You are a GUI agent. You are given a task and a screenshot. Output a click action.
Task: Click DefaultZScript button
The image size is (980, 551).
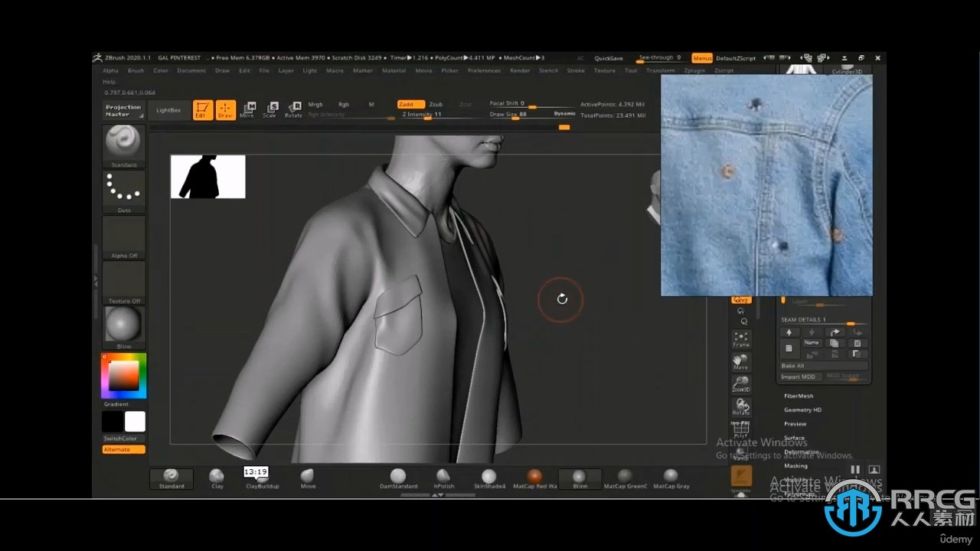click(735, 58)
